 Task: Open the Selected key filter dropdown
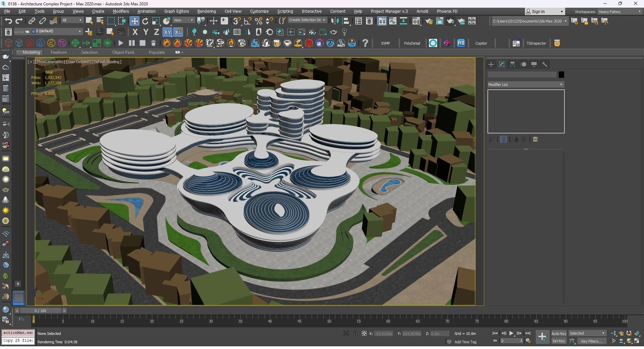pos(587,333)
